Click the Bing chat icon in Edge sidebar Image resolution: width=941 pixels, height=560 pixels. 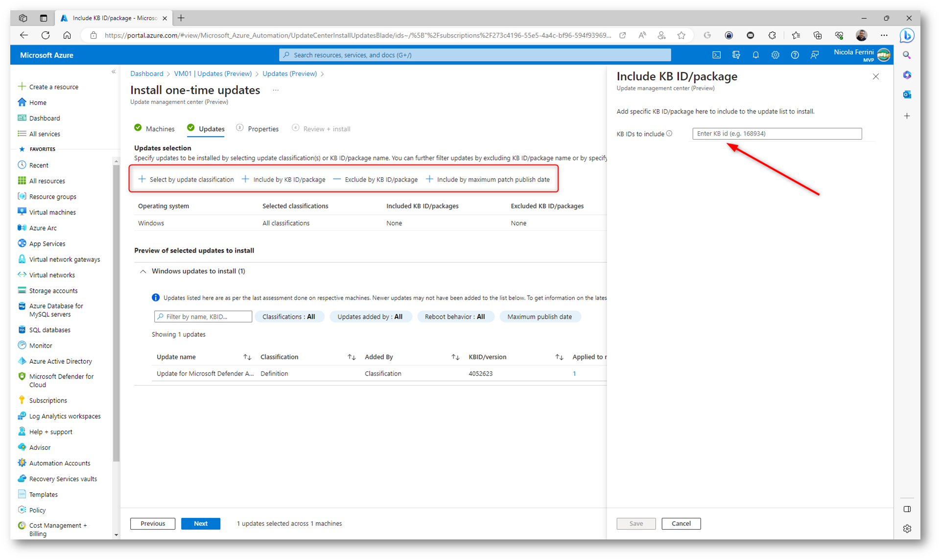(x=907, y=36)
